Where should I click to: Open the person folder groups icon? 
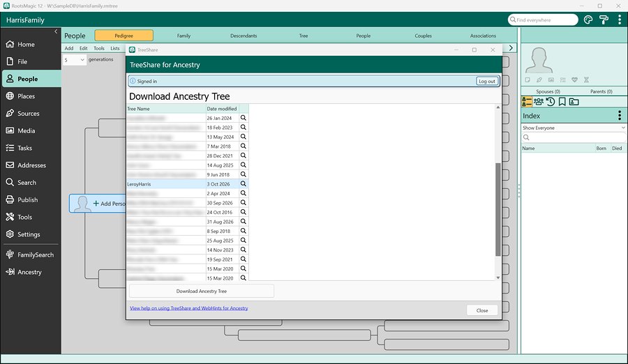click(574, 102)
